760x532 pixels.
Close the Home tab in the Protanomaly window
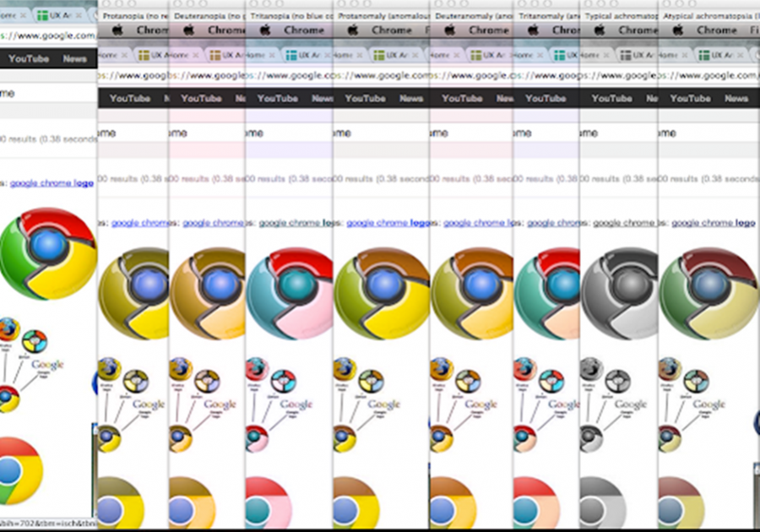point(360,55)
